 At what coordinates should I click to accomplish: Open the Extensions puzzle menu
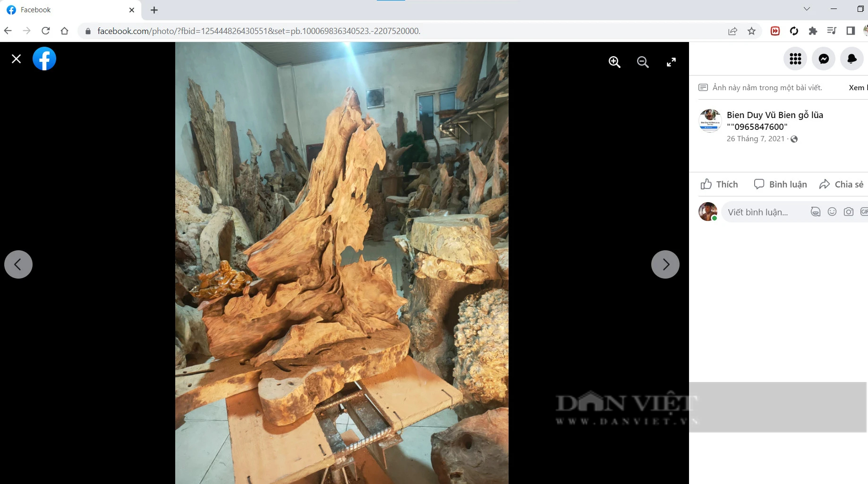pyautogui.click(x=813, y=31)
